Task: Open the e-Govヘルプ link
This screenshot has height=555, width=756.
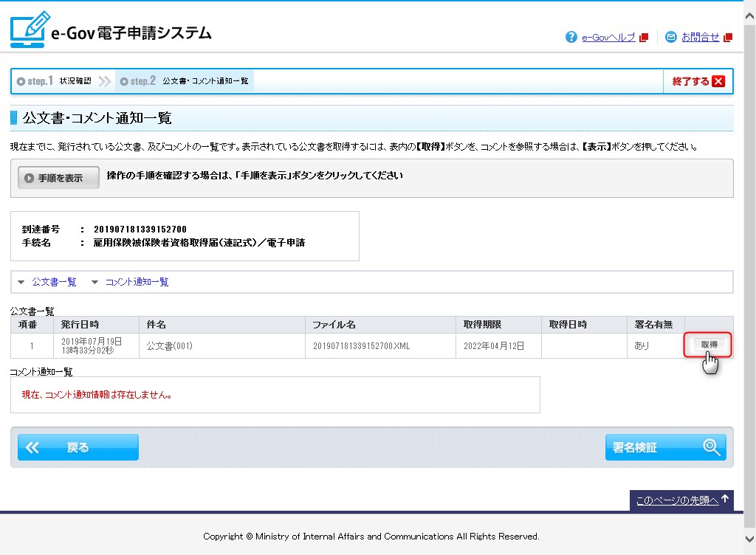Action: tap(608, 38)
